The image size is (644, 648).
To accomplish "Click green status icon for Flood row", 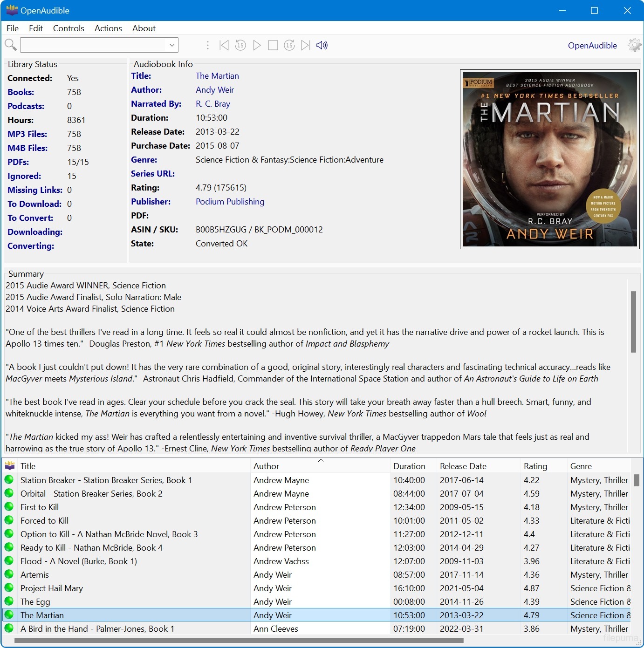I will 9,561.
